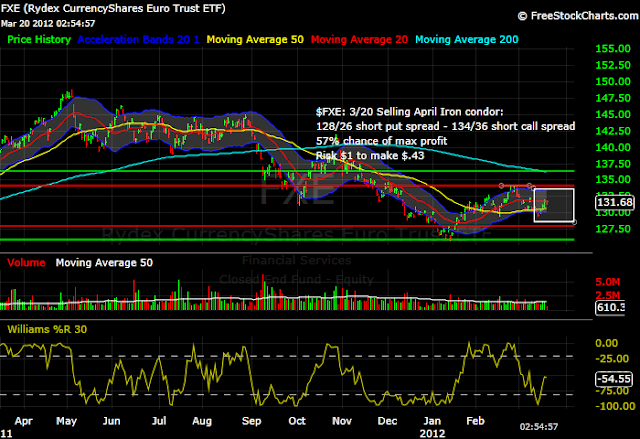Image resolution: width=640 pixels, height=439 pixels.
Task: Click the Sep month label on time axis
Action: point(251,421)
